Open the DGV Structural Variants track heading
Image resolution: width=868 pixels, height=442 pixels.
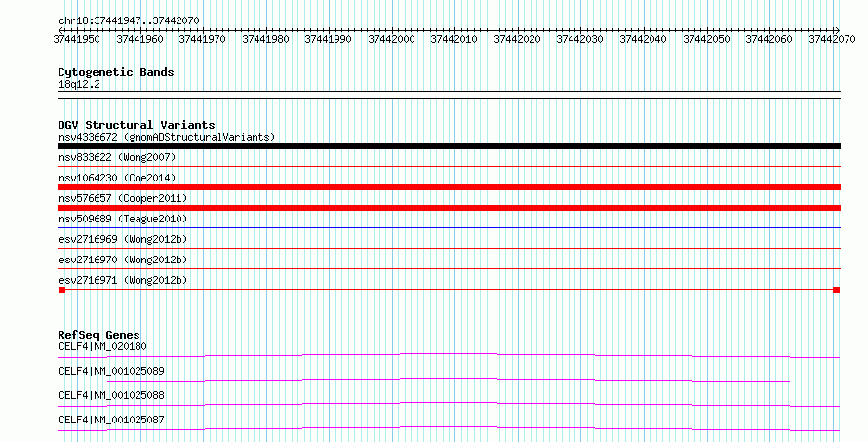click(137, 125)
